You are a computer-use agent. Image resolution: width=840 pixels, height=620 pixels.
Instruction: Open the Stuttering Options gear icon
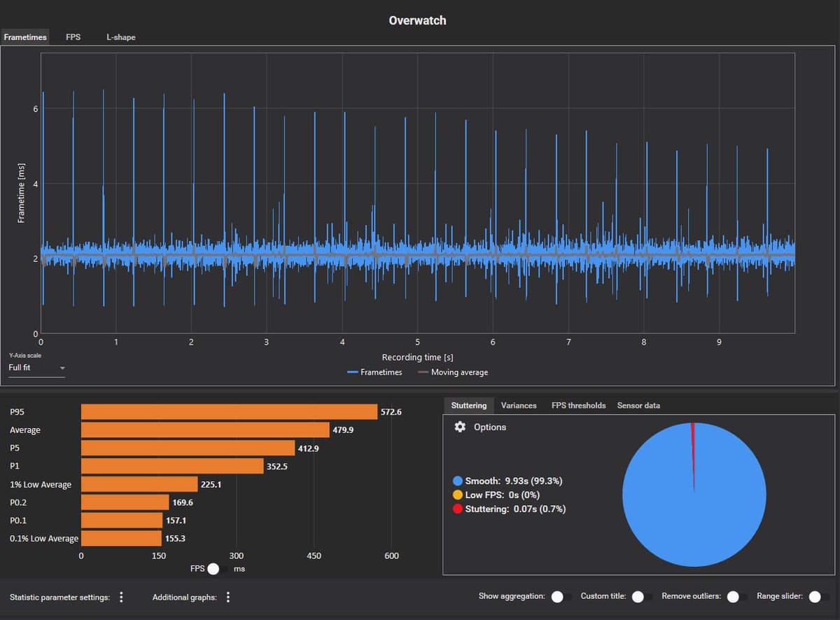click(x=460, y=427)
